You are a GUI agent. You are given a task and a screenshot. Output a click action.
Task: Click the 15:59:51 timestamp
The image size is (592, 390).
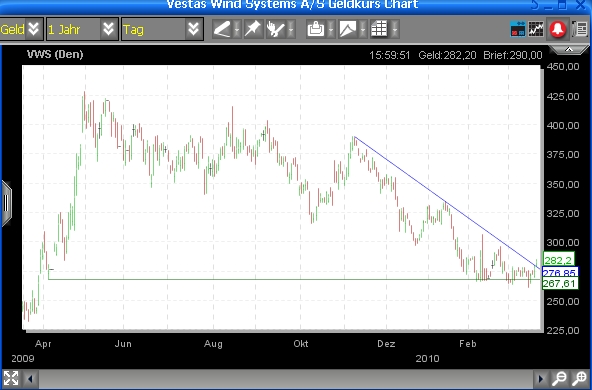(x=390, y=55)
